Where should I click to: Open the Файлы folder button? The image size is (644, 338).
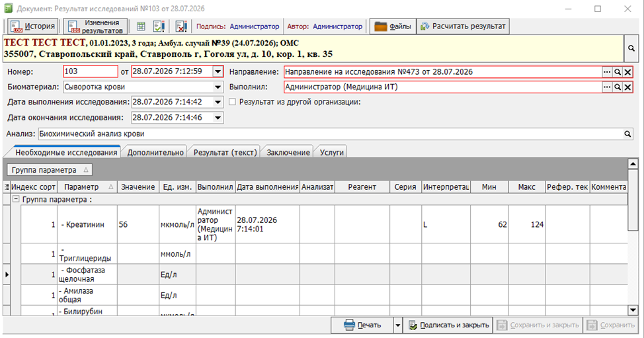[393, 26]
